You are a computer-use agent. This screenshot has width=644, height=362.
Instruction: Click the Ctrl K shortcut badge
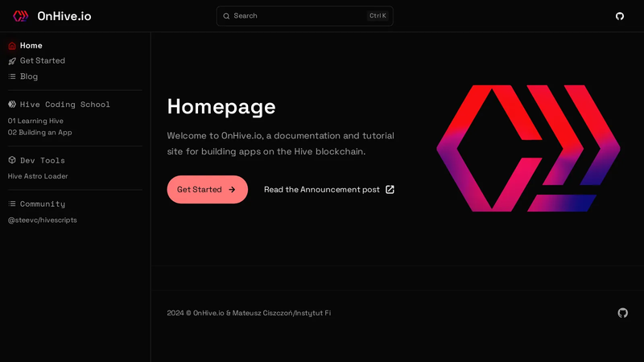coord(378,15)
